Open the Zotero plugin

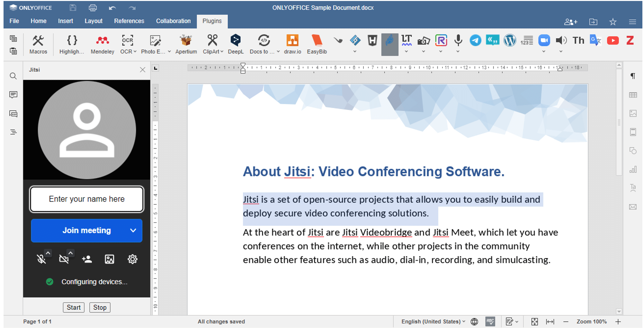(630, 41)
